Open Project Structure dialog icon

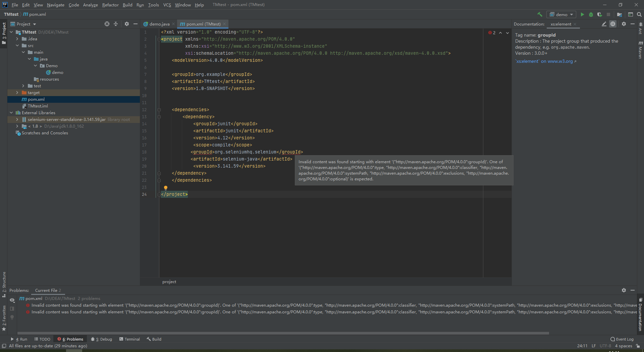620,14
